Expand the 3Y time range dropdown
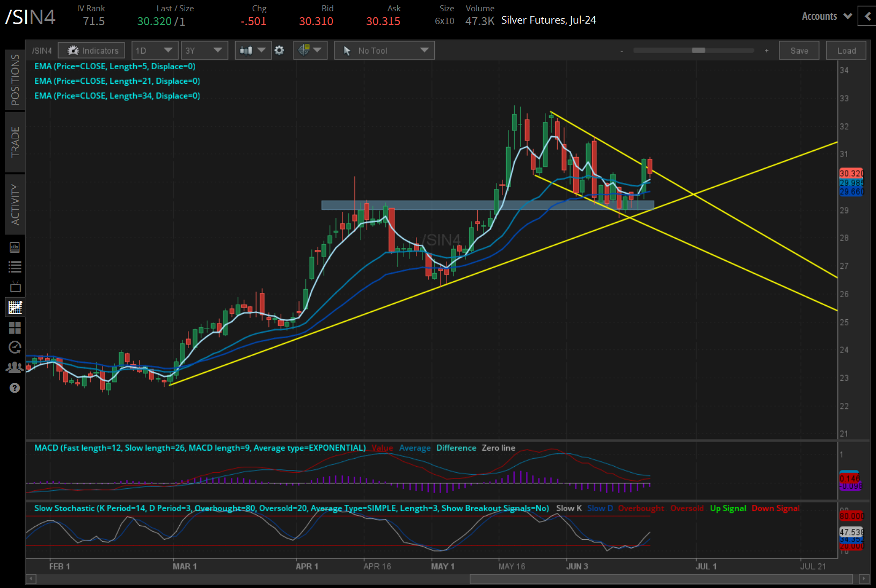This screenshot has width=876, height=588. tap(205, 50)
